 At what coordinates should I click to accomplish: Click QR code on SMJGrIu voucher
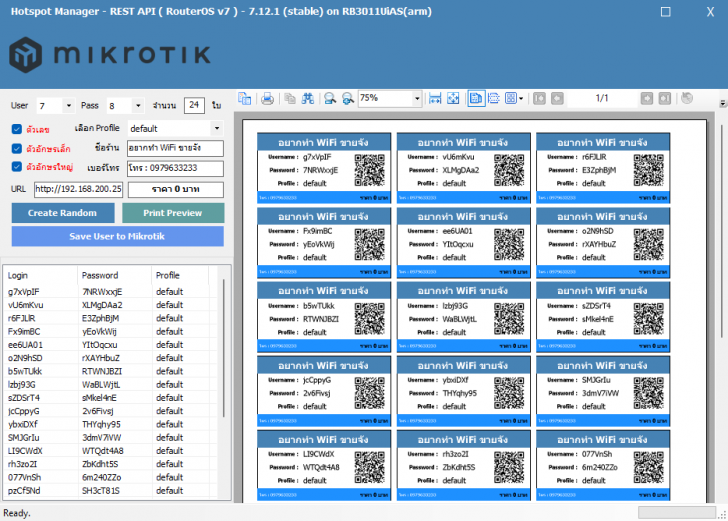pyautogui.click(x=649, y=393)
